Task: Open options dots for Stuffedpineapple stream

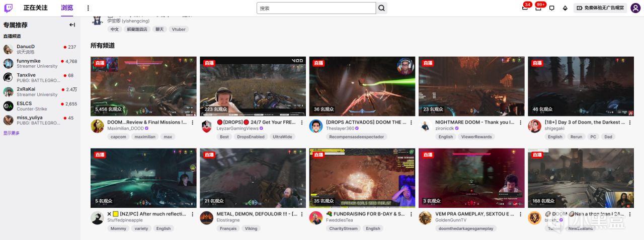Action: [x=192, y=214]
